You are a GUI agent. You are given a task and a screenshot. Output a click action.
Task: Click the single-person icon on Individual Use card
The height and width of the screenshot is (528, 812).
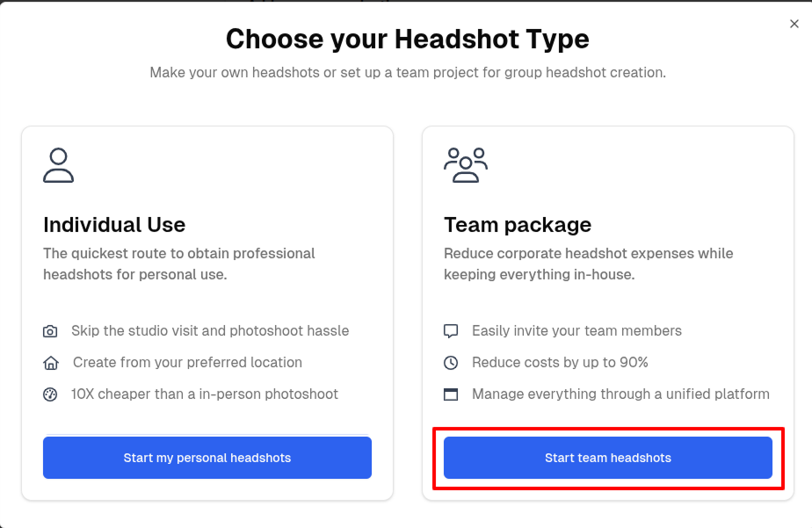(58, 165)
